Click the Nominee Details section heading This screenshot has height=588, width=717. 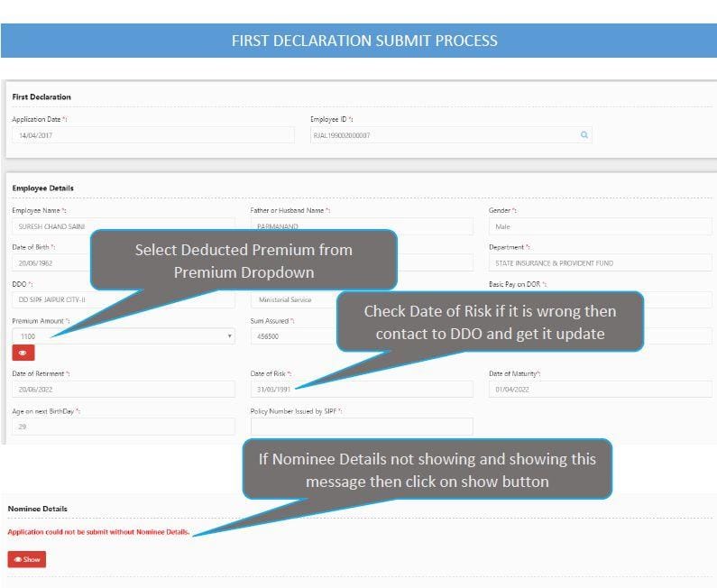[38, 509]
